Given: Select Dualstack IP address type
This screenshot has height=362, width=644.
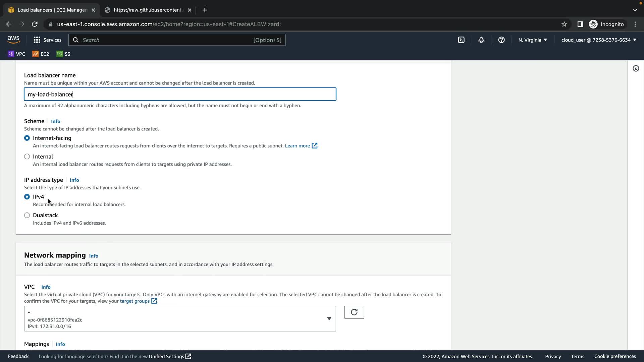Looking at the screenshot, I should point(27,215).
